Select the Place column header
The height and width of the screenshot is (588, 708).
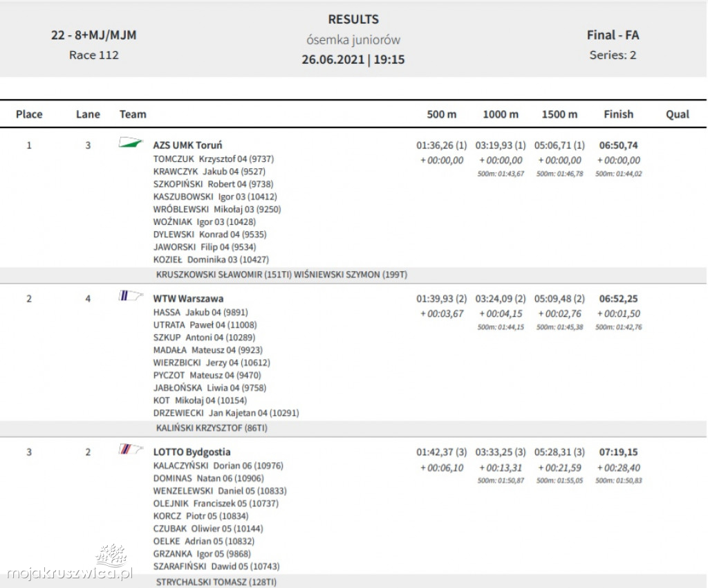(x=29, y=114)
